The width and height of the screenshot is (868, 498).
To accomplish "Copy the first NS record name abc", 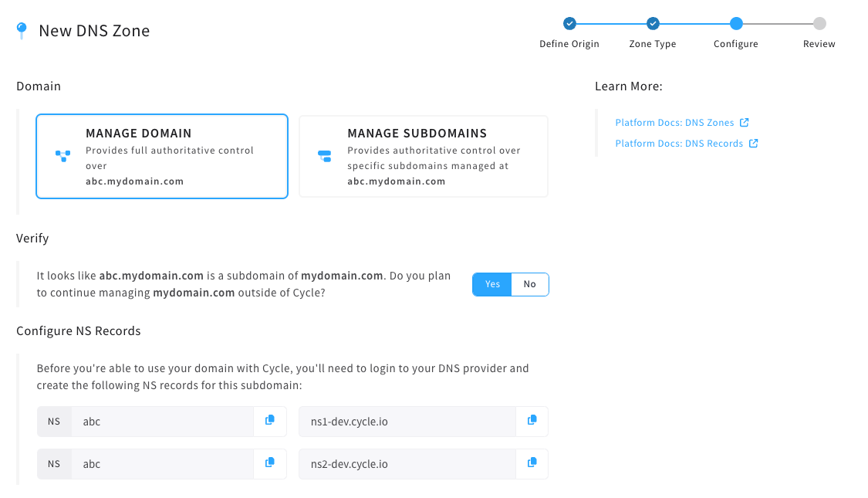I will [269, 421].
